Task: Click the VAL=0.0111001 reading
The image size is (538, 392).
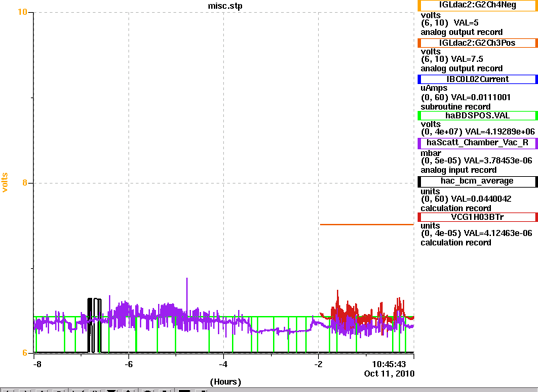Action: click(481, 97)
